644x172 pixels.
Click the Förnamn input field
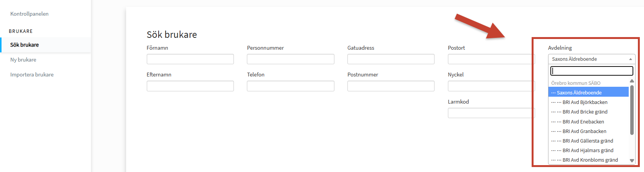tap(190, 59)
